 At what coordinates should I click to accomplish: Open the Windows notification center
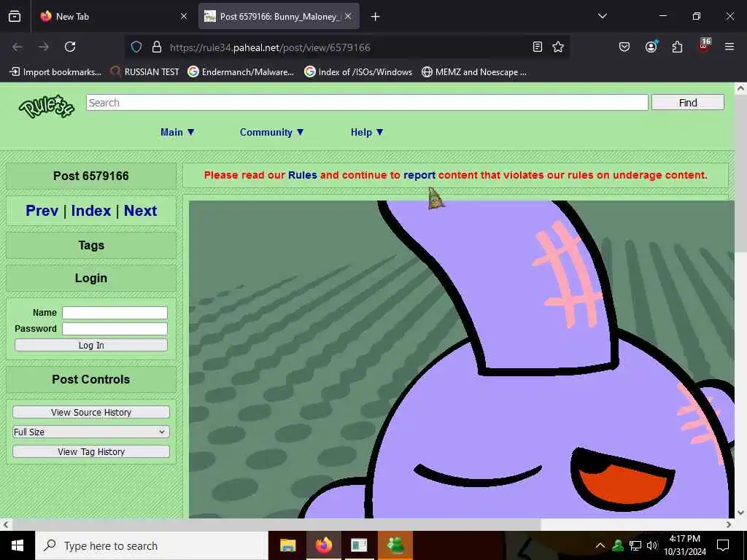[x=723, y=545]
